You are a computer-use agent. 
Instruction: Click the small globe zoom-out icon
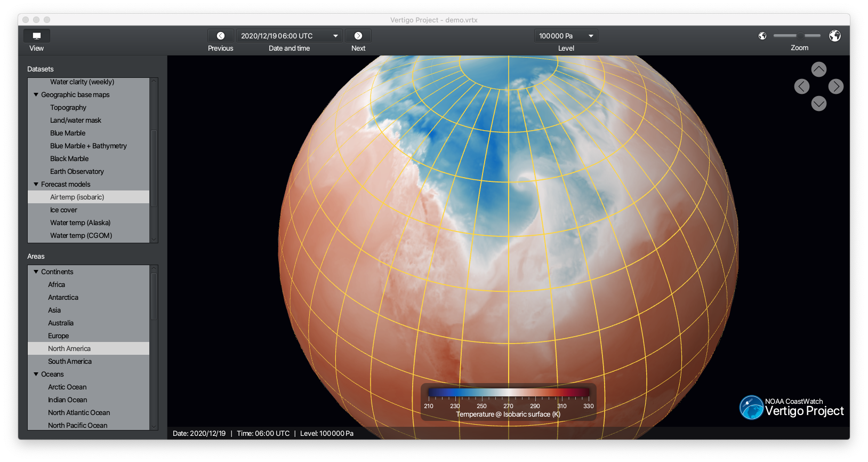point(762,36)
